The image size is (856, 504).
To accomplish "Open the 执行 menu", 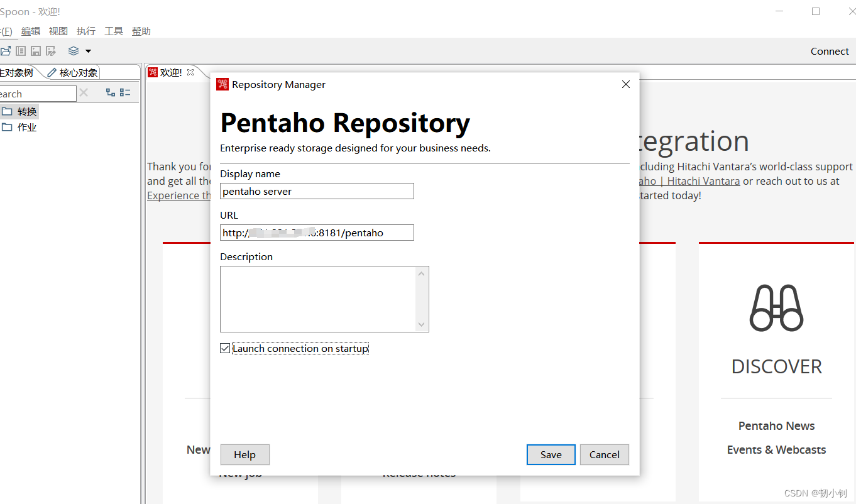I will pos(86,31).
